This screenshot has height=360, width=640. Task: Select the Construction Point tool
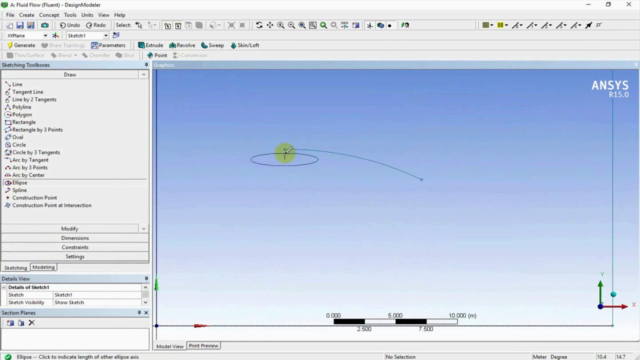pyautogui.click(x=31, y=198)
